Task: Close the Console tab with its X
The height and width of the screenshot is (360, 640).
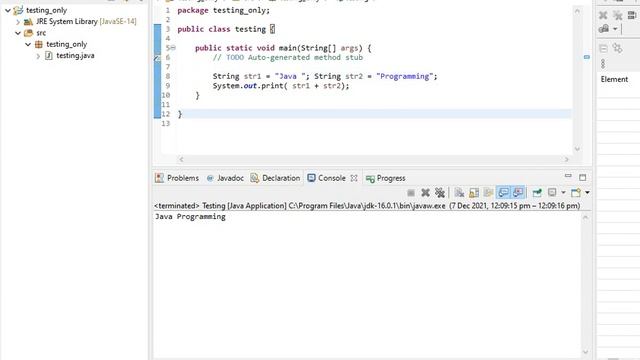Action: 354,178
